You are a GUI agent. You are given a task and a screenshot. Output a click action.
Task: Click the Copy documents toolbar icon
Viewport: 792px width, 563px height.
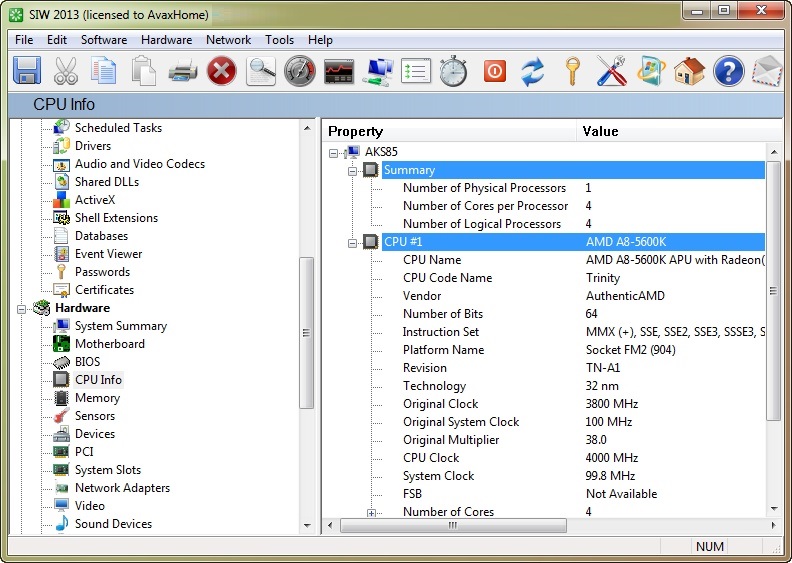click(x=104, y=71)
